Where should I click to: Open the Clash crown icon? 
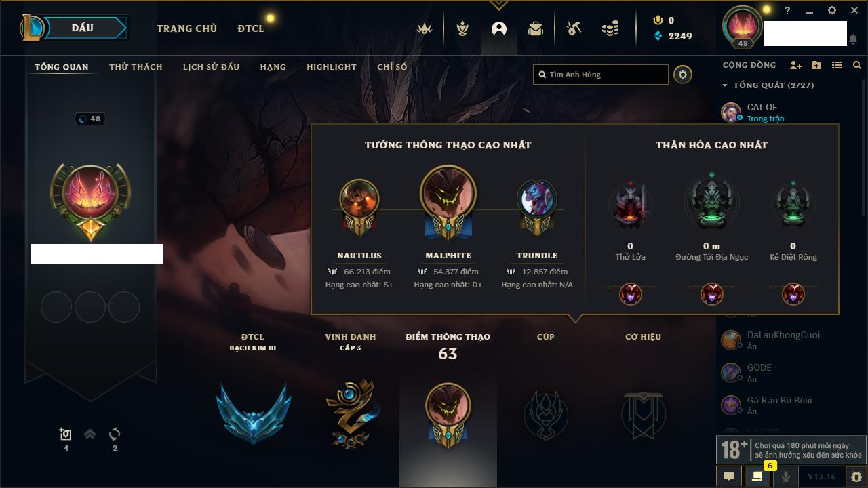425,28
